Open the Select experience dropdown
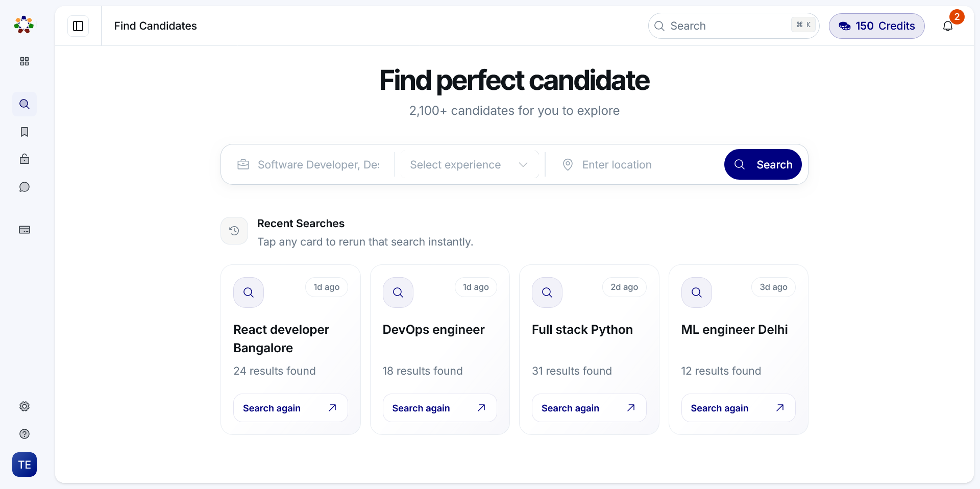This screenshot has height=489, width=980. [468, 164]
